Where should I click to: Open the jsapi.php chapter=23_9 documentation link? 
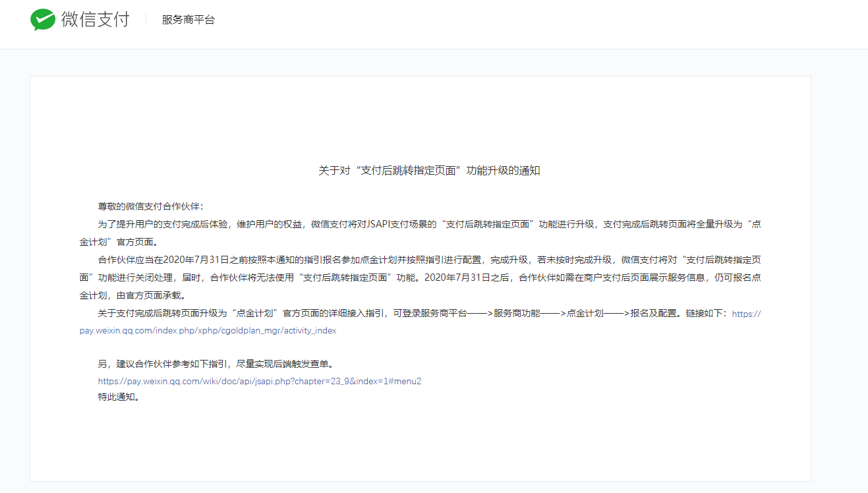click(259, 381)
